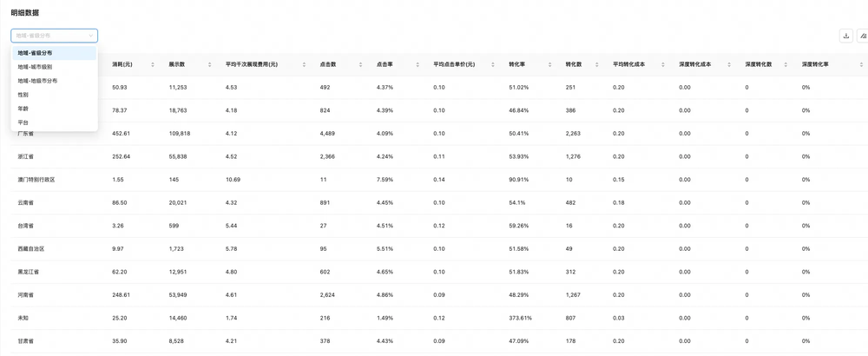Collapse the 地域-省级分布 dropdown via its chevron
The height and width of the screenshot is (356, 868).
point(91,36)
